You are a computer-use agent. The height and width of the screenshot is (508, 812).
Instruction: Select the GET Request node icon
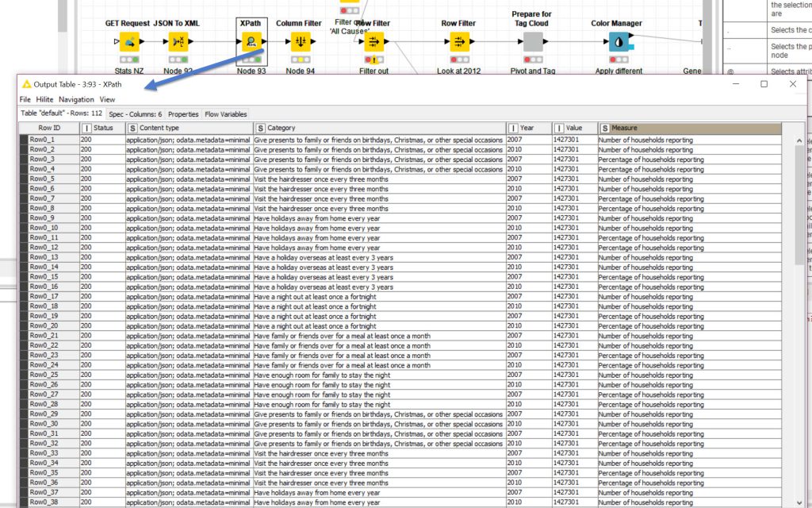pyautogui.click(x=128, y=42)
